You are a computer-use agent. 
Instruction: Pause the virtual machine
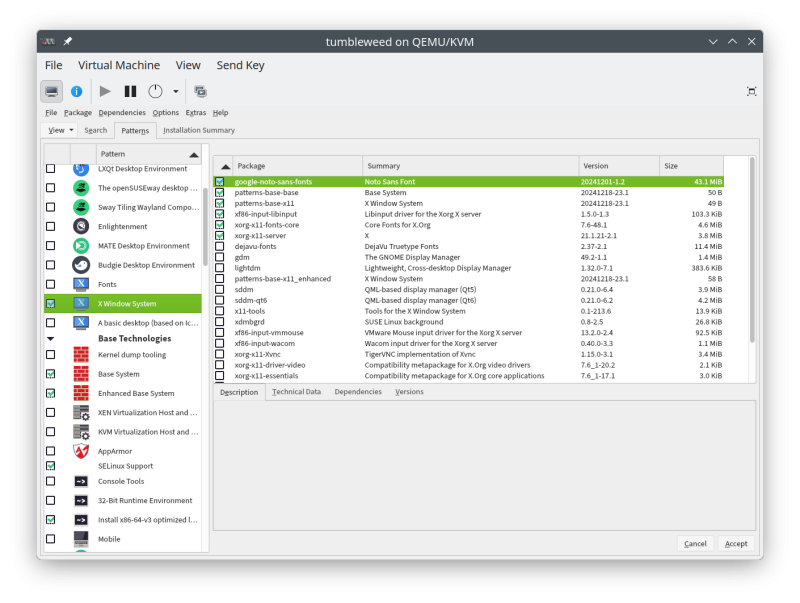[x=131, y=92]
